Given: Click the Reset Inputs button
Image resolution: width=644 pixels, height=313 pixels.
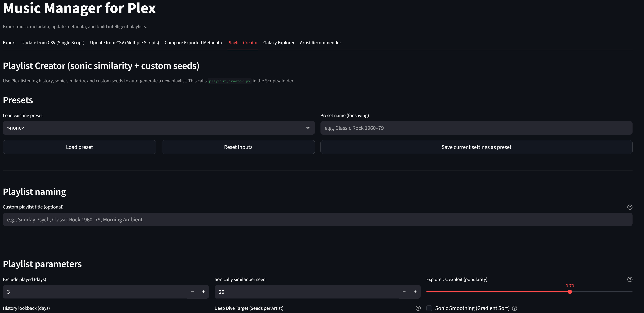Looking at the screenshot, I should (x=238, y=147).
